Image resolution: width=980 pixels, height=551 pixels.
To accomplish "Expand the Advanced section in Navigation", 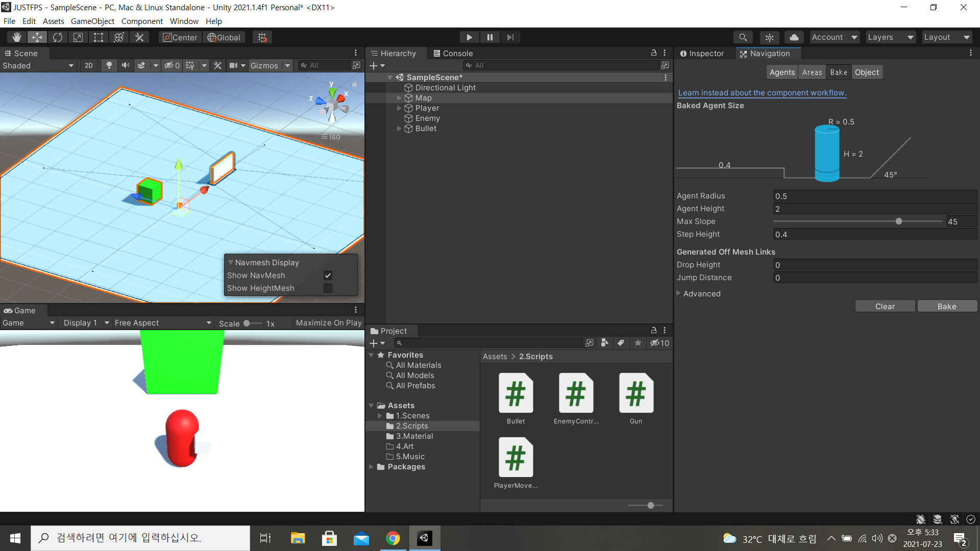I will click(679, 293).
